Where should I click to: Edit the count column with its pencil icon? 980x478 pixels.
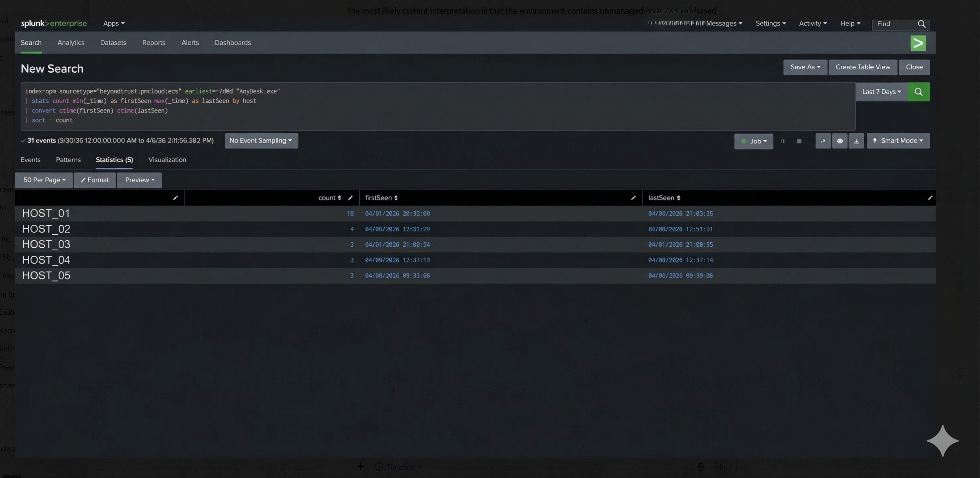pos(350,198)
